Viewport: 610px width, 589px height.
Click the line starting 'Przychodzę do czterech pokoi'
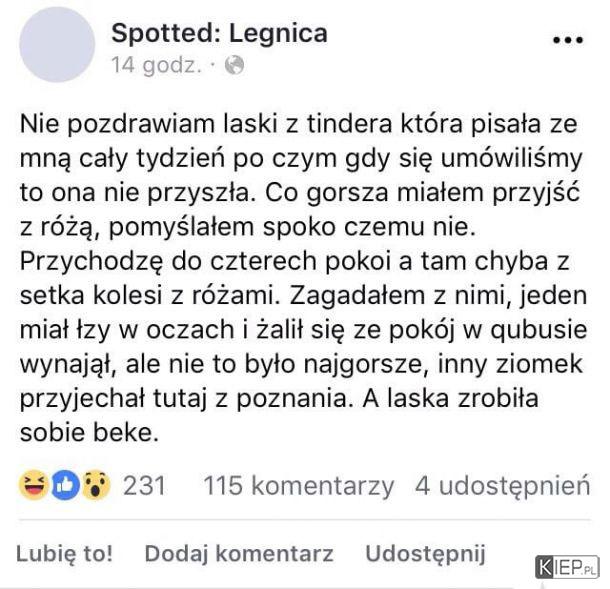click(x=294, y=261)
